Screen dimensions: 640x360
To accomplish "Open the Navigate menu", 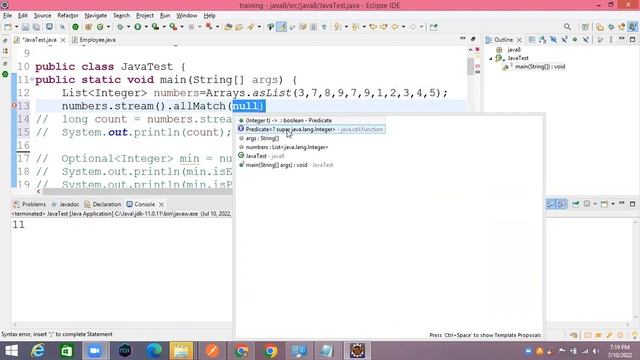I will pyautogui.click(x=96, y=16).
